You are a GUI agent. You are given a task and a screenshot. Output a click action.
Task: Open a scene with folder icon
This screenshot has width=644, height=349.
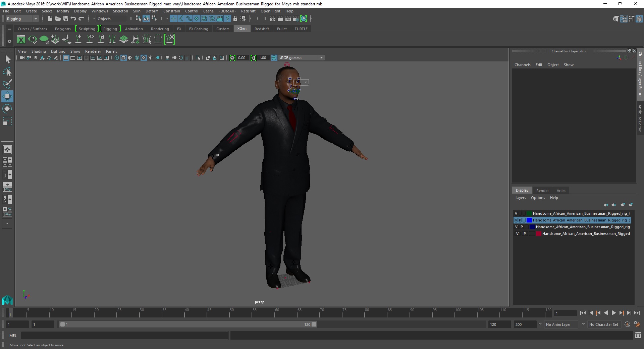tap(58, 19)
